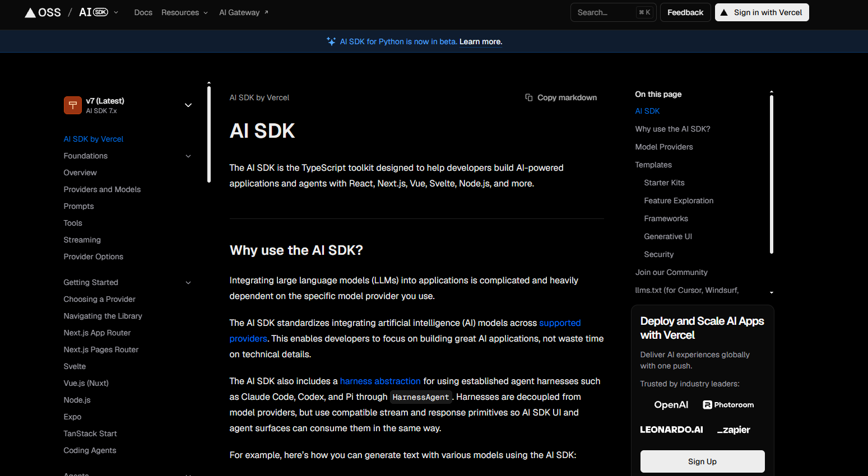Jump to Generative UI section
This screenshot has height=476, width=868.
click(668, 236)
